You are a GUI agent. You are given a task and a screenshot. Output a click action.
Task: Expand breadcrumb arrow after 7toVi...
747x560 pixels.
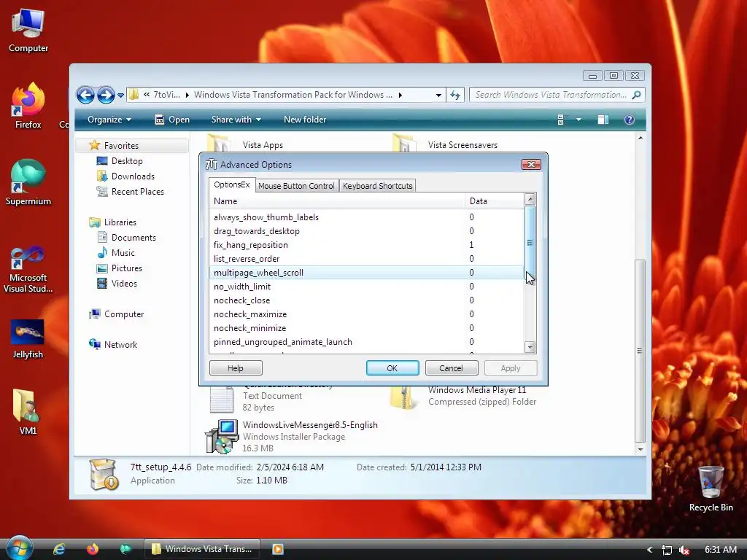tap(187, 95)
